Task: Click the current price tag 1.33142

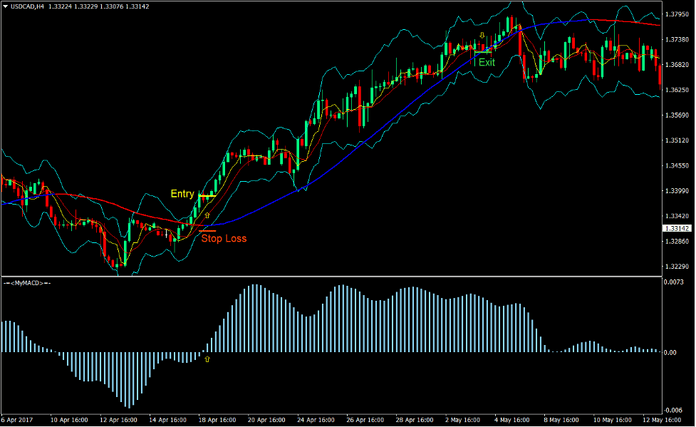Action: tap(677, 228)
